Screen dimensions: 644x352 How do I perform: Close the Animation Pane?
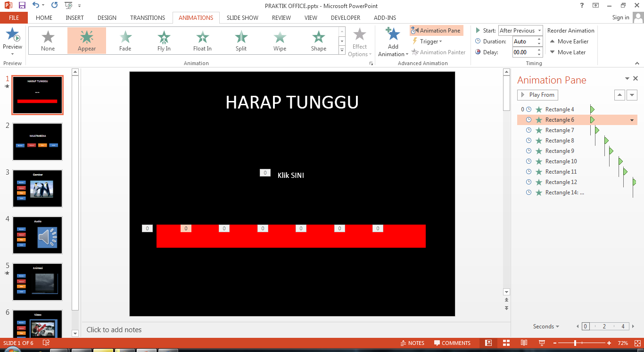click(636, 79)
